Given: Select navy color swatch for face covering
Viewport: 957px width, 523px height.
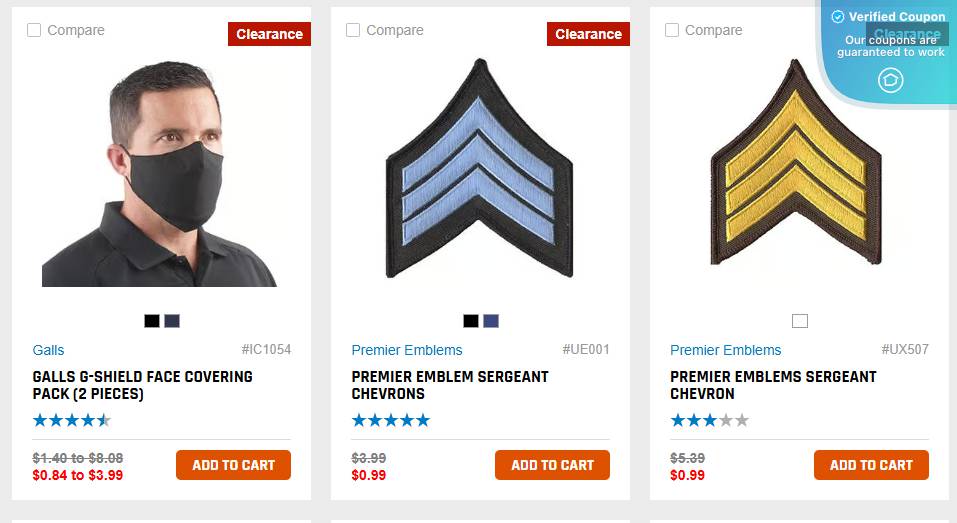Looking at the screenshot, I should point(172,321).
